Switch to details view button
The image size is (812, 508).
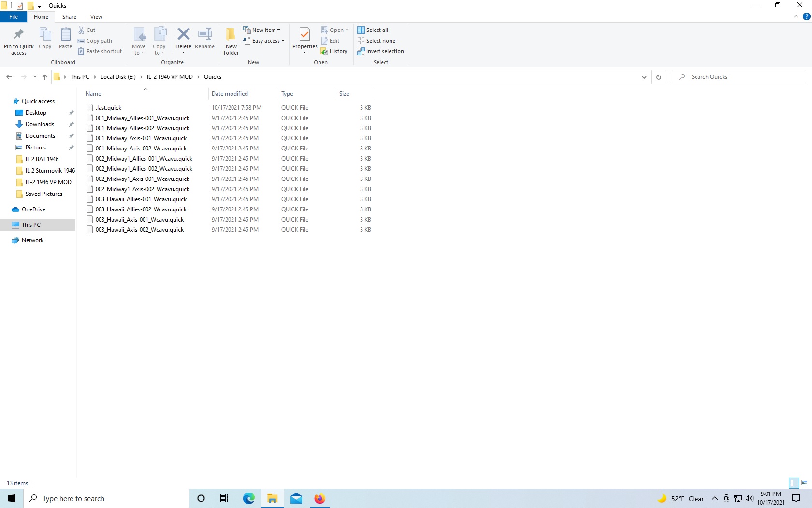coord(794,483)
